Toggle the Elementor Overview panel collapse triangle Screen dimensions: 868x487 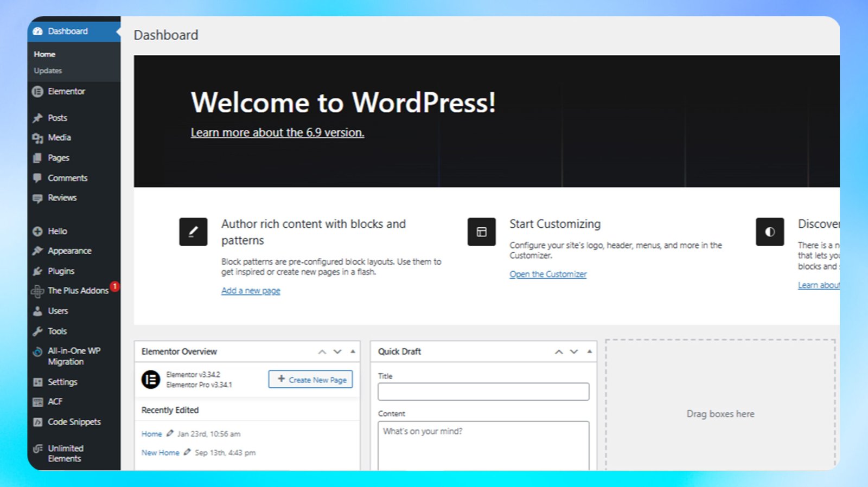(x=353, y=351)
